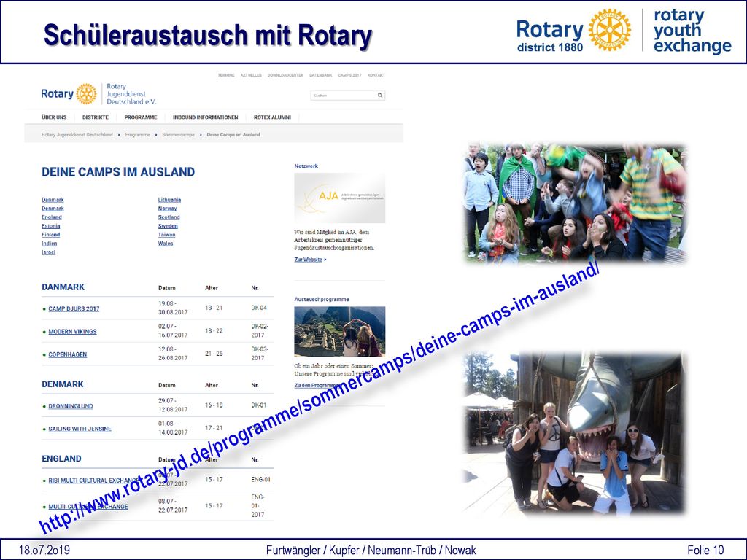Select the slide title Schüleraustausch mit Rotary

click(x=208, y=35)
